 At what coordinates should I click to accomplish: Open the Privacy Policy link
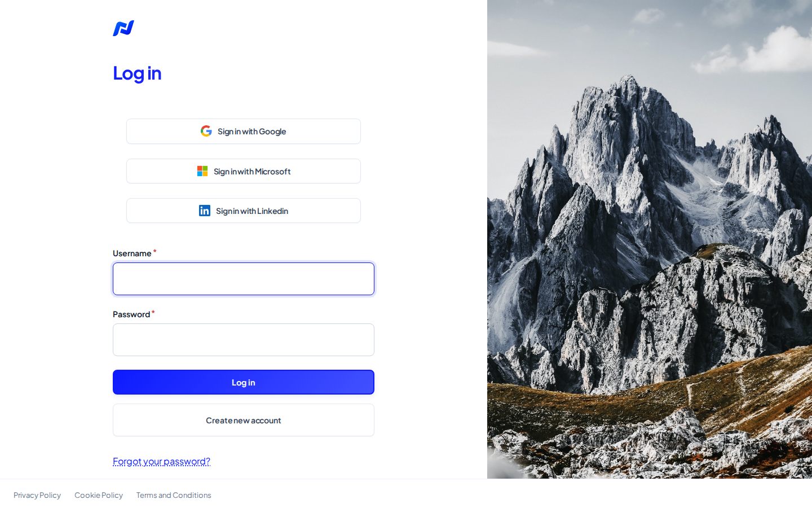pos(37,495)
